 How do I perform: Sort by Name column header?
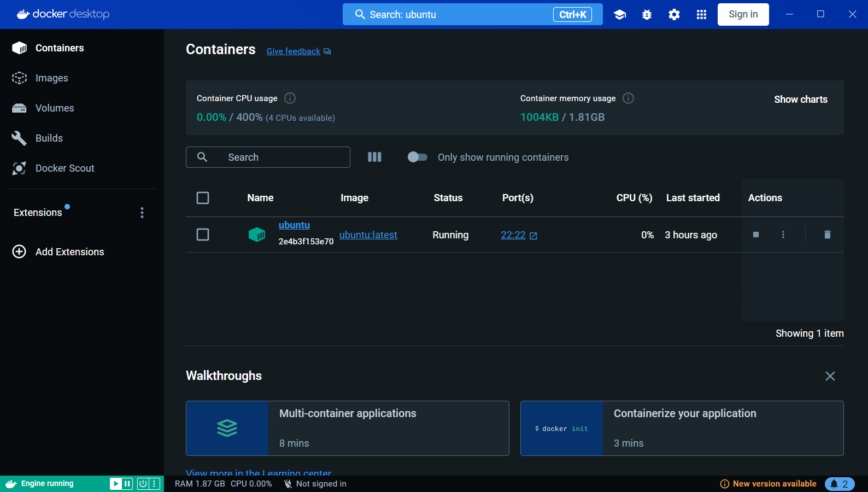click(x=260, y=198)
